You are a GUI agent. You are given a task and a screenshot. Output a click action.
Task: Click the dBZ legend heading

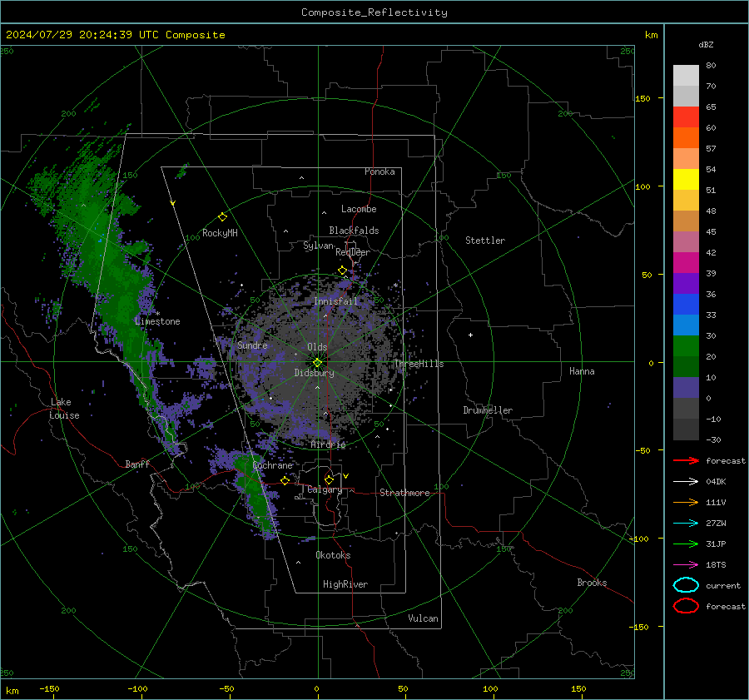point(706,44)
